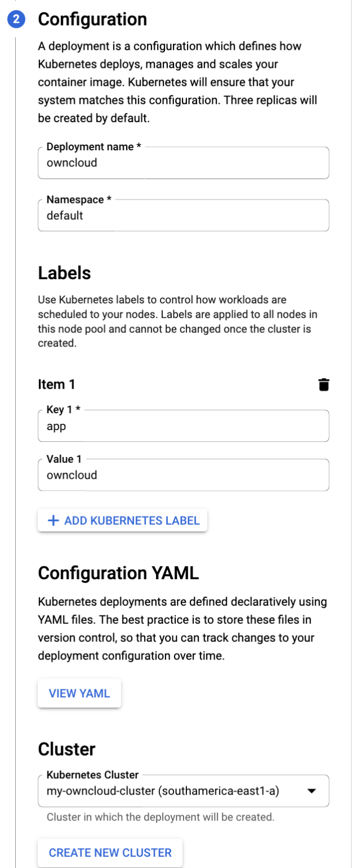Click the cluster helper text below dropdown
Image resolution: width=352 pixels, height=868 pixels.
point(160,817)
